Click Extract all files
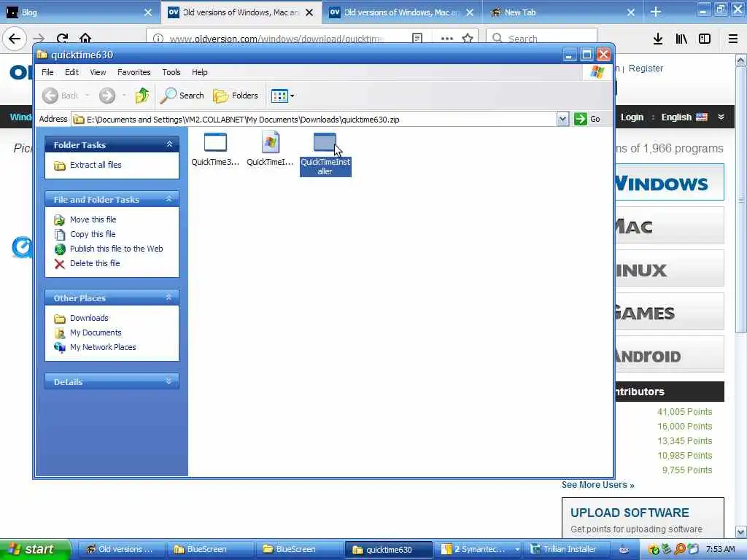 coord(96,165)
